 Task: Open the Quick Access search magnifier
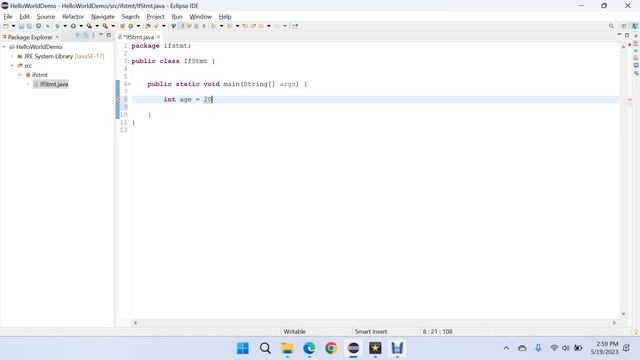point(611,26)
